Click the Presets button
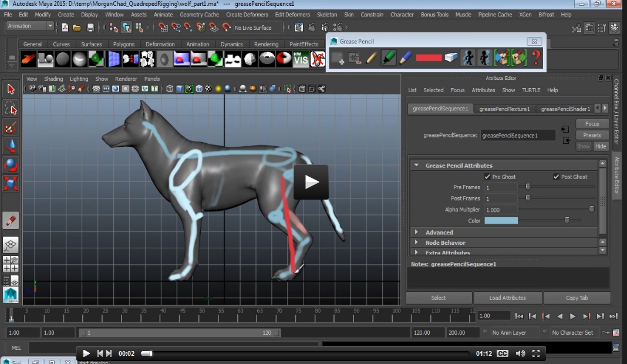The width and height of the screenshot is (627, 364). point(592,135)
